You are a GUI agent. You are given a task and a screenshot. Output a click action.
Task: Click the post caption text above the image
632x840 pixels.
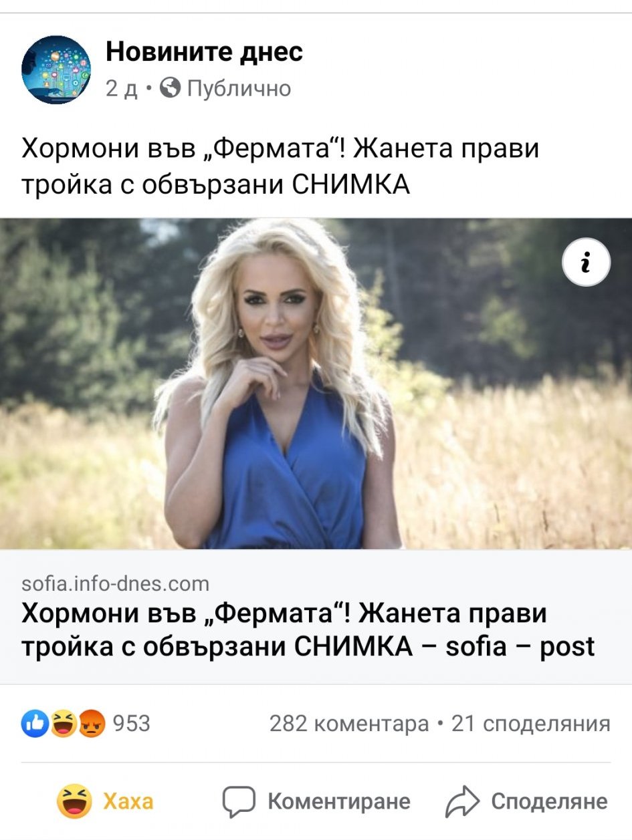pyautogui.click(x=281, y=166)
